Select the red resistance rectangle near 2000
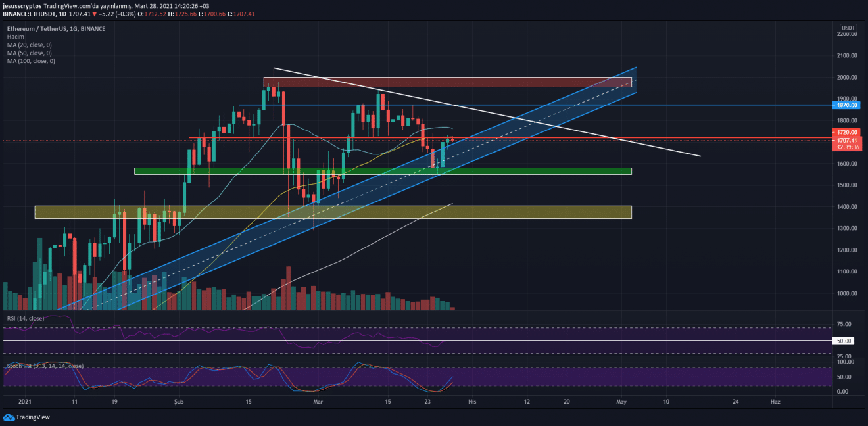The height and width of the screenshot is (426, 868). tap(447, 82)
